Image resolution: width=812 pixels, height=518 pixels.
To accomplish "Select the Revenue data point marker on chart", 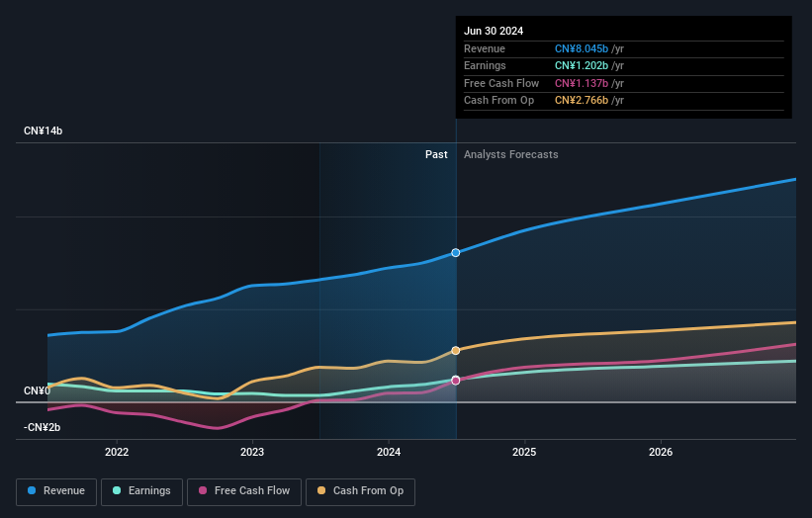I will click(x=456, y=252).
